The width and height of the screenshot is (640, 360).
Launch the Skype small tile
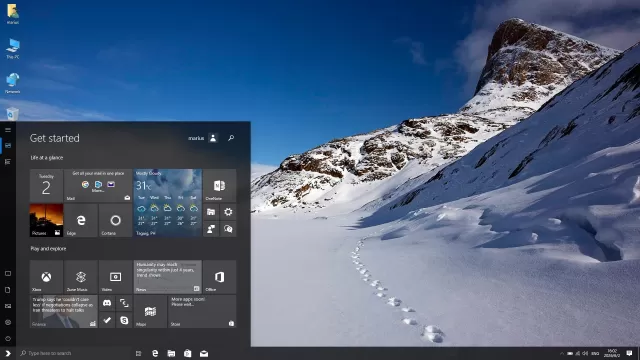point(124,320)
